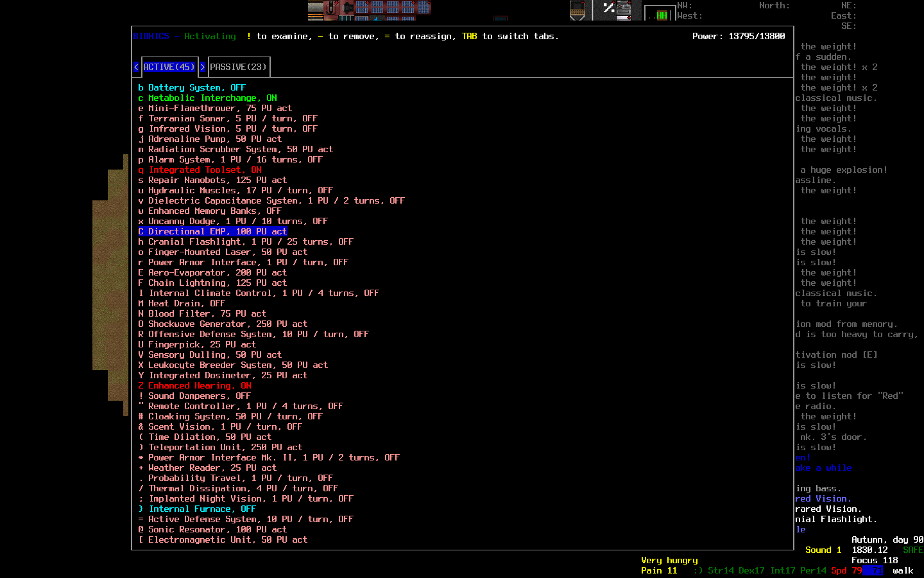Screen dimensions: 924x578
Task: Toggle Enhanced Memory Banks bionic
Action: pyautogui.click(x=210, y=211)
